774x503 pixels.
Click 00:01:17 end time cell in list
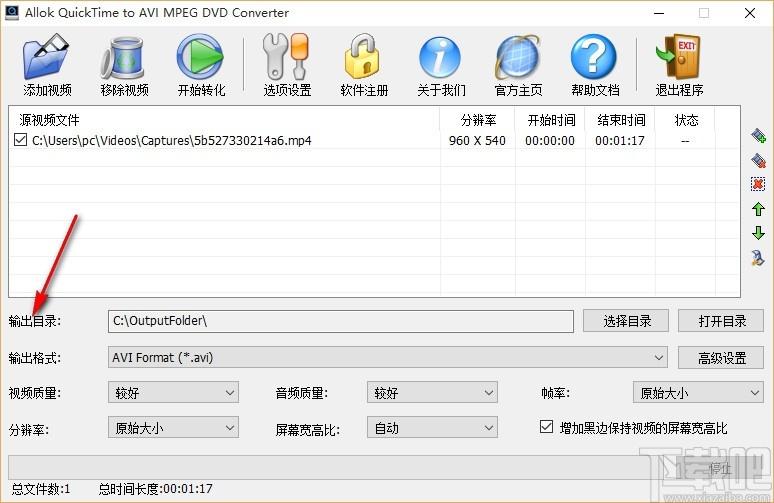tap(620, 141)
